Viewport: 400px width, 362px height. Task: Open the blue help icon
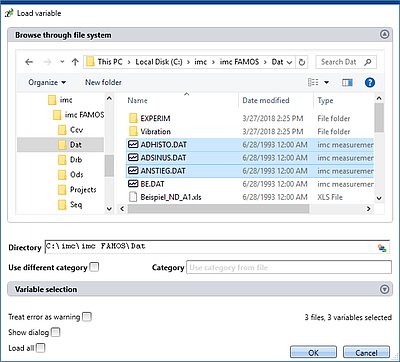tap(370, 82)
